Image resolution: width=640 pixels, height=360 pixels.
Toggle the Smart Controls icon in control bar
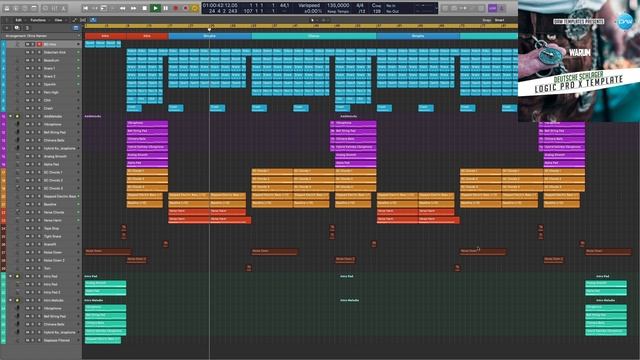[45, 8]
